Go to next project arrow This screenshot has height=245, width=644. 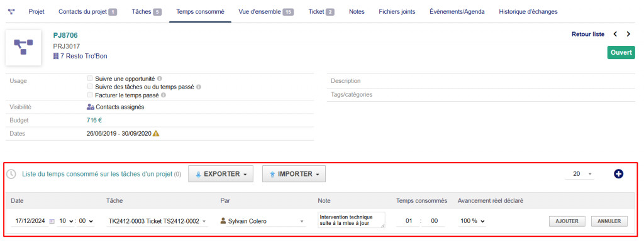coord(628,34)
